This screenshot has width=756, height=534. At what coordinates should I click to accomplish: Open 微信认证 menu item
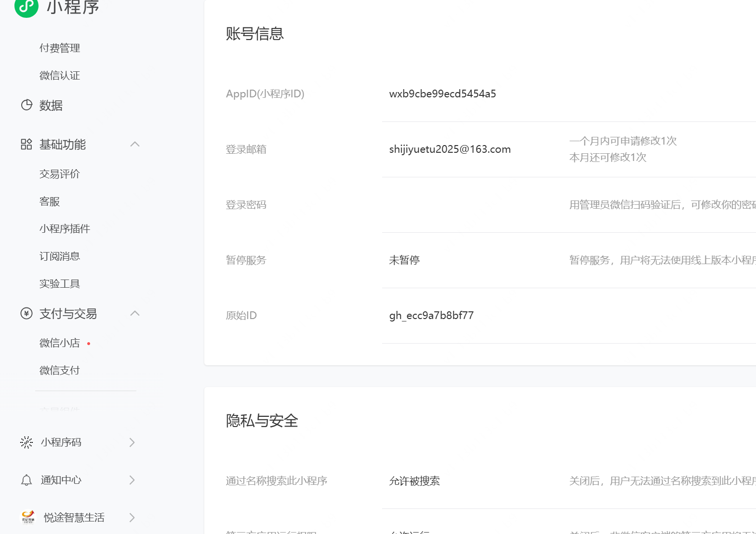pyautogui.click(x=60, y=76)
